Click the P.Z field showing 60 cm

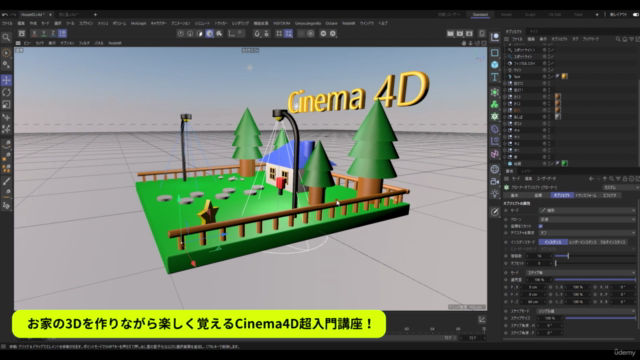coord(533,302)
